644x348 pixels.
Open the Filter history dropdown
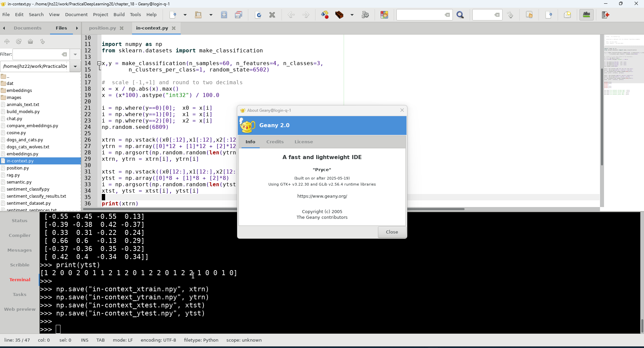click(x=75, y=54)
